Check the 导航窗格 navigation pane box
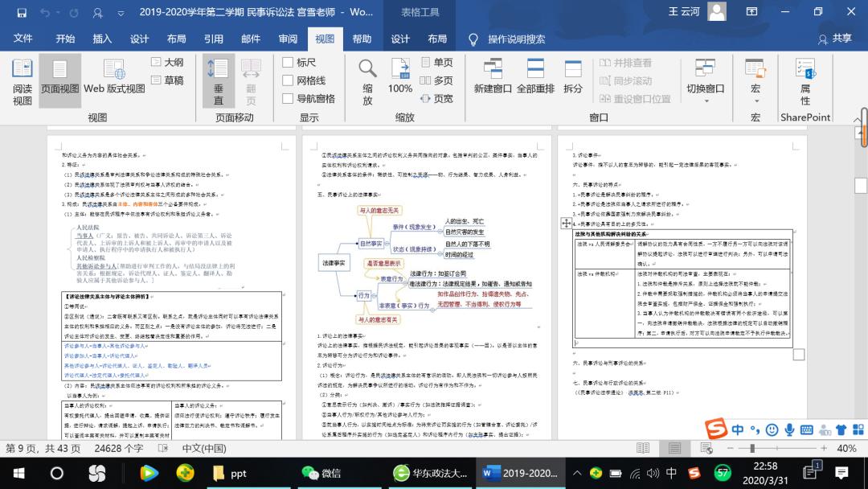The width and height of the screenshot is (868, 489). (x=288, y=98)
